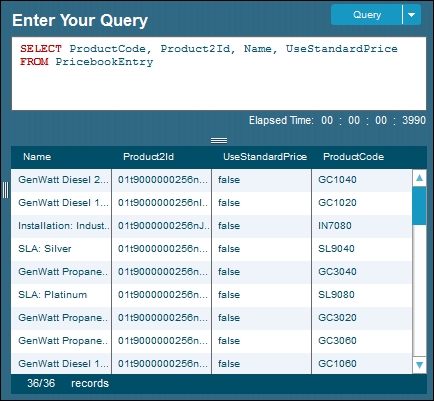Click the Product2Id cell in SL9080 row

162,295
